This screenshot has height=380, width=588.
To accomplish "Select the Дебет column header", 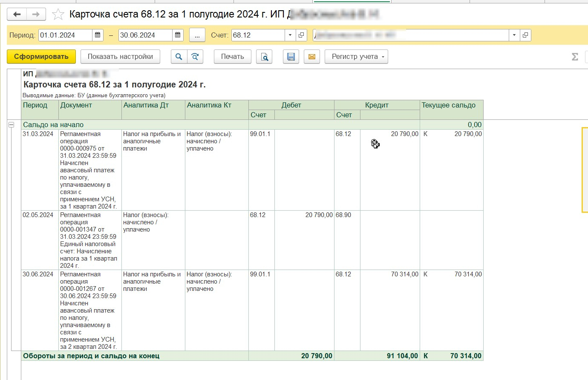I will [291, 105].
